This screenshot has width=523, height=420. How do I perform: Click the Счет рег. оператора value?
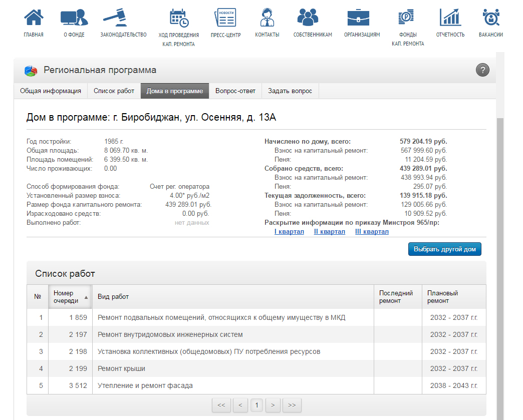coord(179,187)
